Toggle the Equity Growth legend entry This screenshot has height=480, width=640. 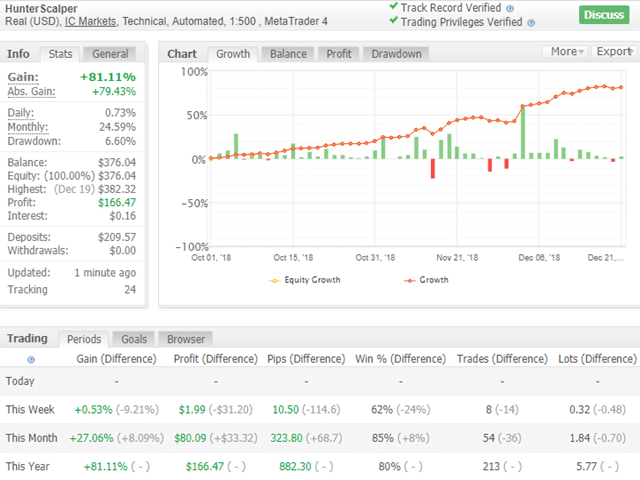pos(304,280)
